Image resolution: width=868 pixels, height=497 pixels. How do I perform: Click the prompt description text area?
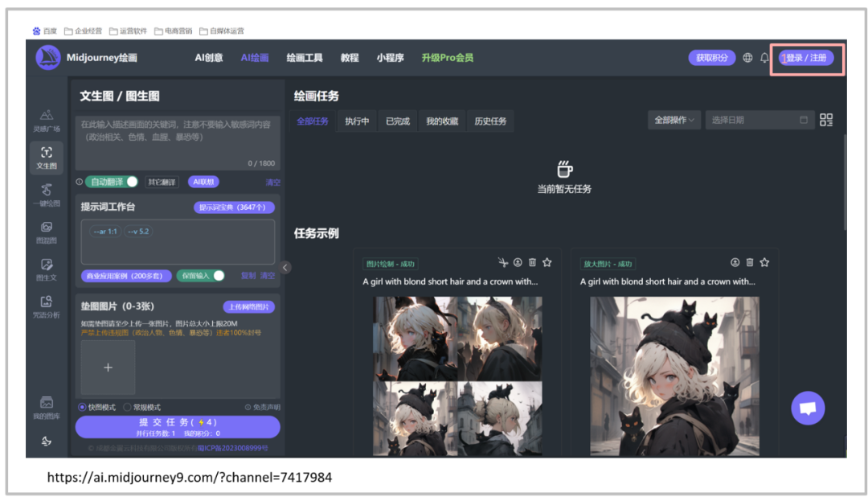178,143
